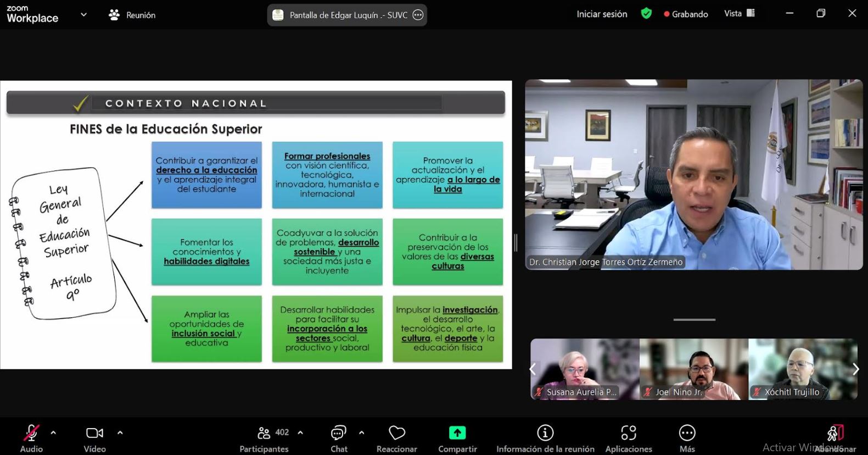The height and width of the screenshot is (455, 868).
Task: Open the Aplicaciones menu icon
Action: pyautogui.click(x=628, y=434)
